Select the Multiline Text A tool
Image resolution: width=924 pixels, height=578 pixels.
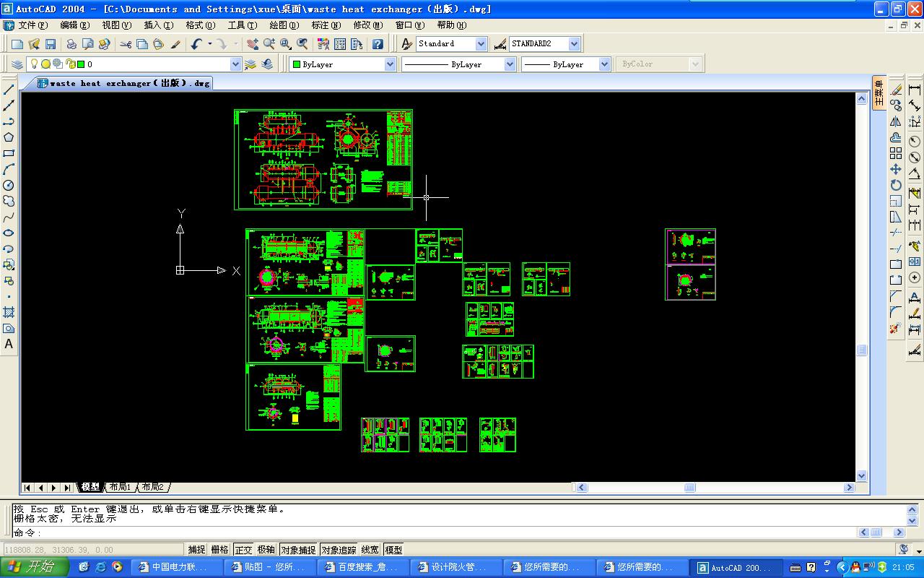(x=9, y=344)
